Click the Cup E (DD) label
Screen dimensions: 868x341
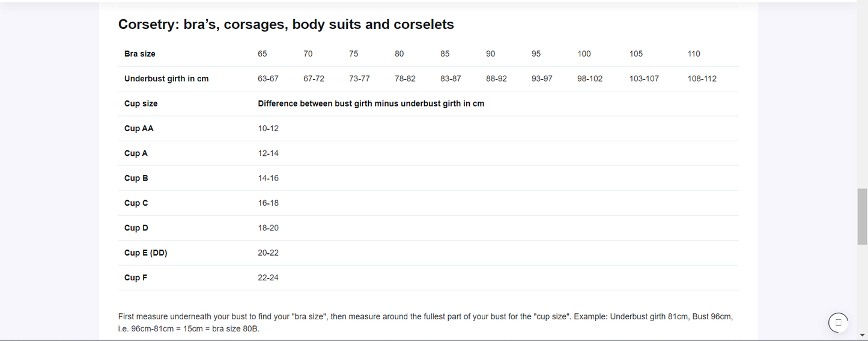pos(146,253)
